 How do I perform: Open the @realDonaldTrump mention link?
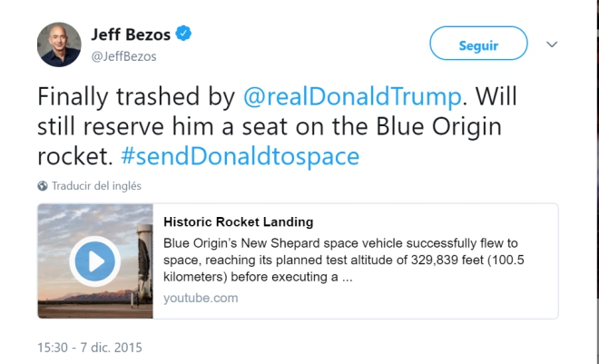point(353,95)
